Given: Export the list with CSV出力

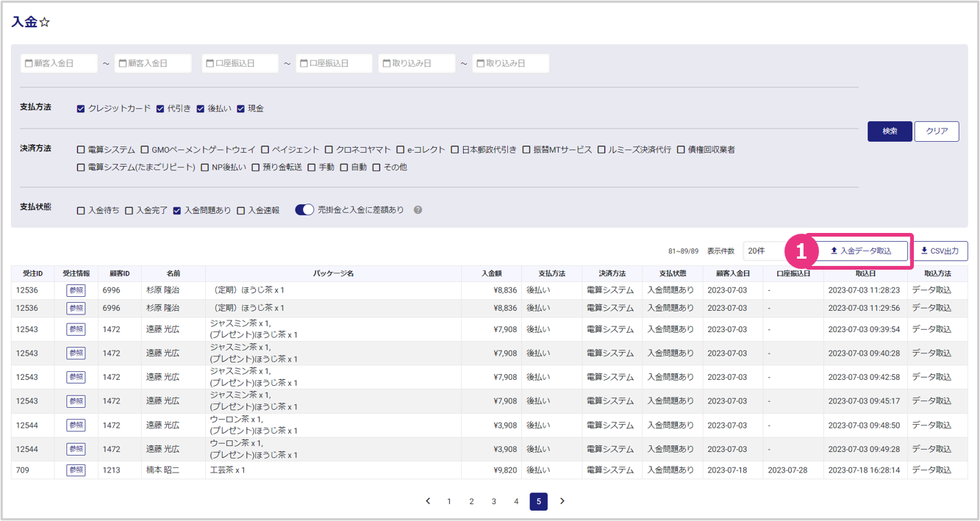Looking at the screenshot, I should [940, 251].
